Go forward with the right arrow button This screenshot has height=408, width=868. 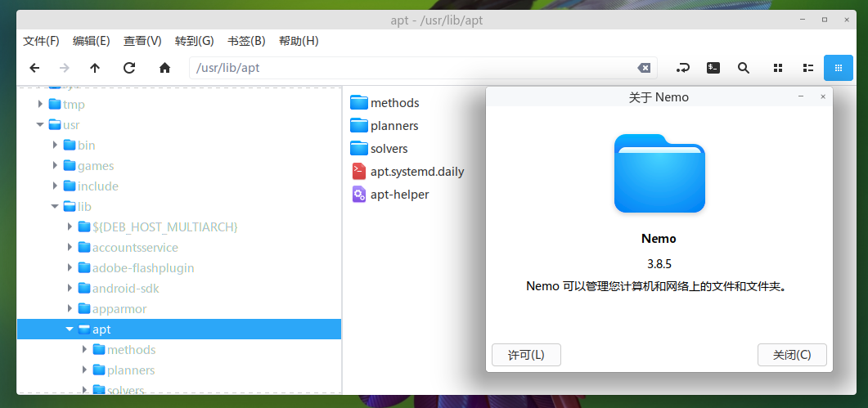64,68
